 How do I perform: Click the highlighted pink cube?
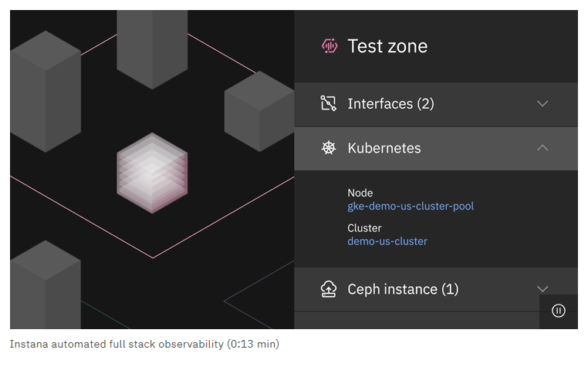[152, 173]
